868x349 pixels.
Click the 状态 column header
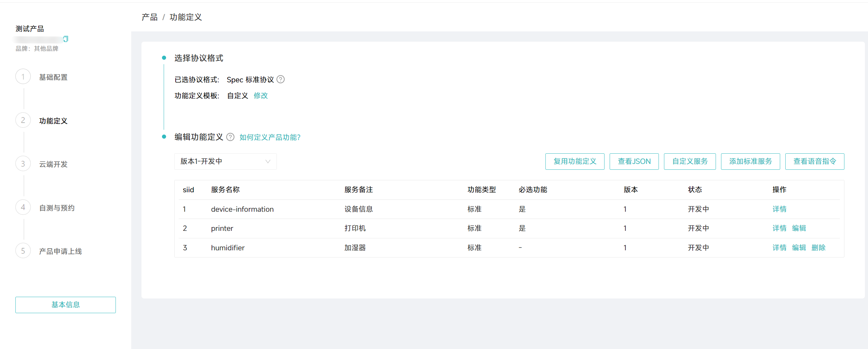point(695,190)
